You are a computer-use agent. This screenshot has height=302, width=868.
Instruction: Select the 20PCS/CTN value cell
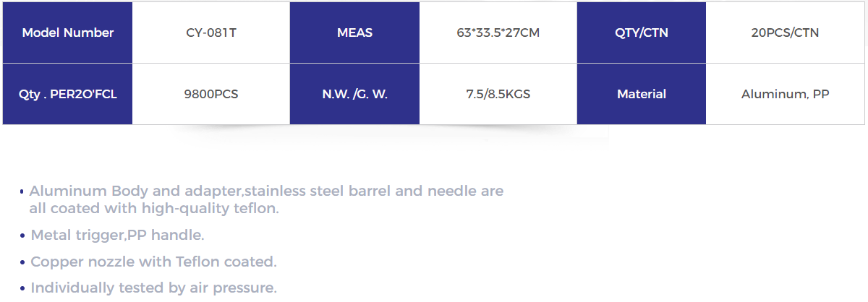pos(786,33)
